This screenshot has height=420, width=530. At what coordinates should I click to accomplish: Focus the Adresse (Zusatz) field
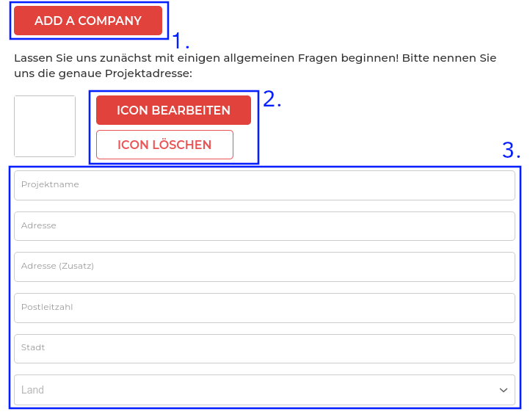click(264, 267)
